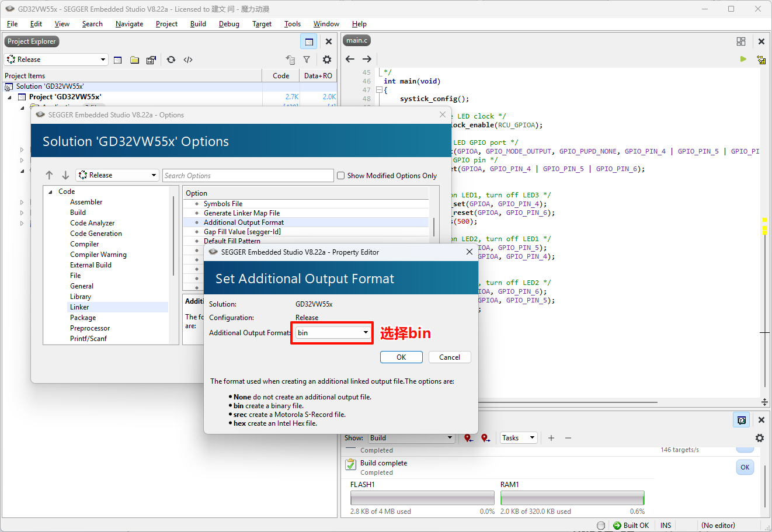Toggle the highlighted Project Explorer view button
The height and width of the screenshot is (532, 772).
(309, 41)
